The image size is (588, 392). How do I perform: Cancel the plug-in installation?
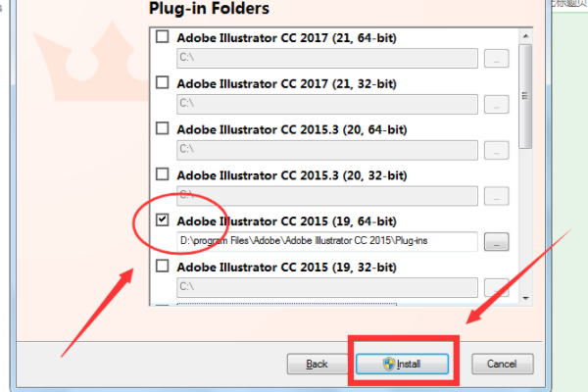(x=502, y=364)
